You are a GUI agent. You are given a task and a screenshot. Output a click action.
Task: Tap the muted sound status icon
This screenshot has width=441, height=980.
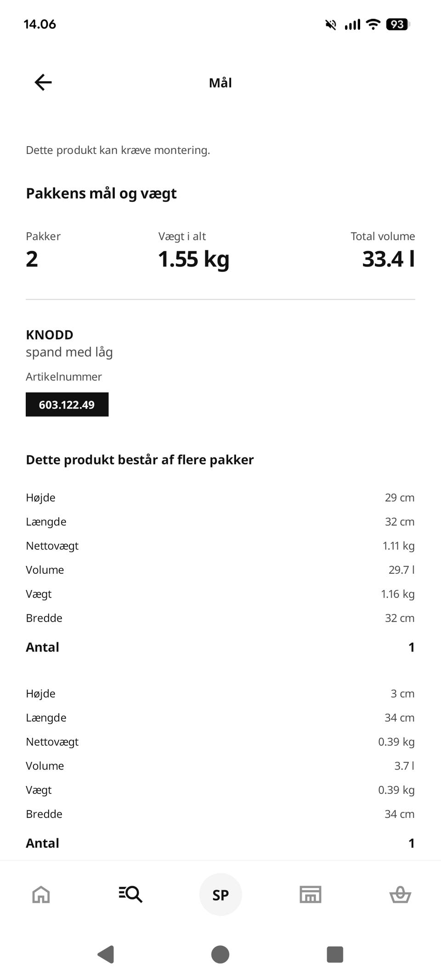[331, 24]
